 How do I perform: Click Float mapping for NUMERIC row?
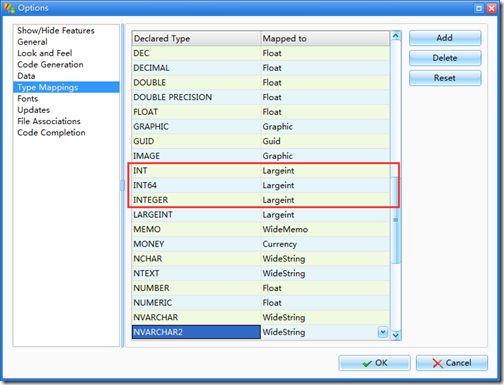click(x=325, y=303)
